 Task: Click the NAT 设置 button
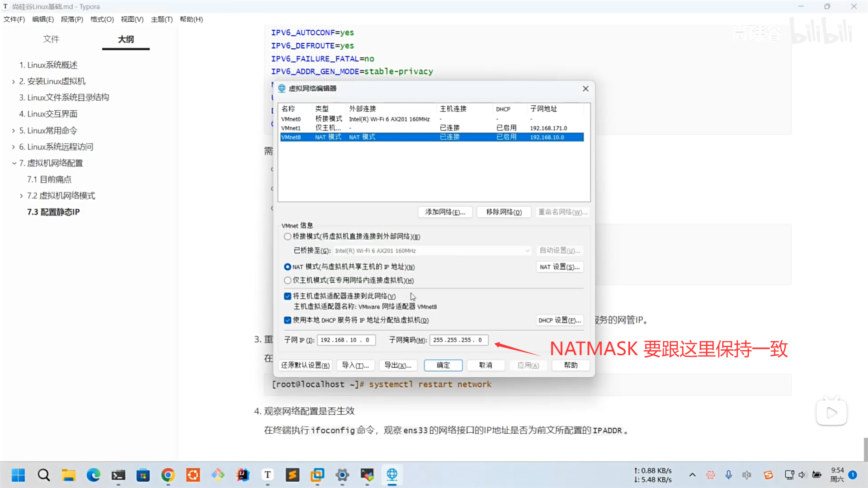pyautogui.click(x=559, y=267)
